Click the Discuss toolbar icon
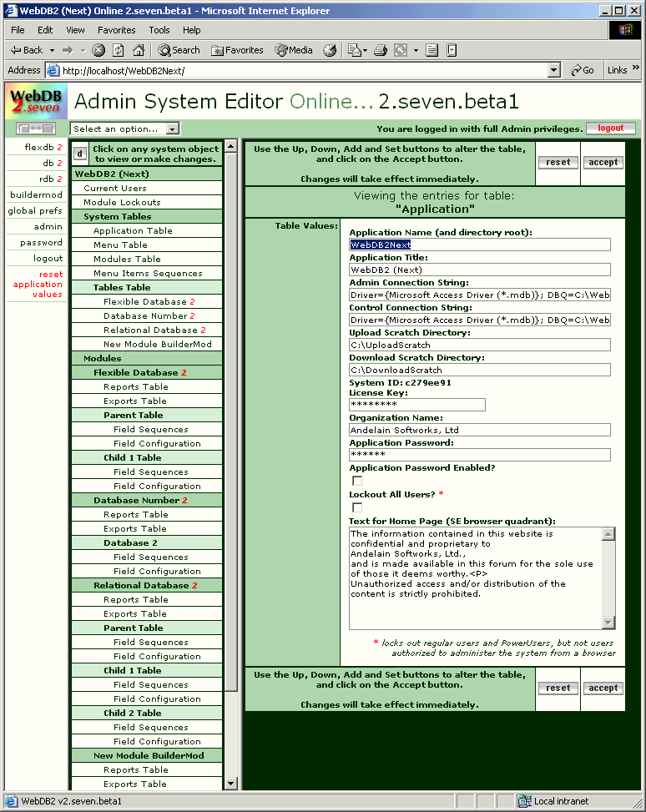 pos(432,50)
